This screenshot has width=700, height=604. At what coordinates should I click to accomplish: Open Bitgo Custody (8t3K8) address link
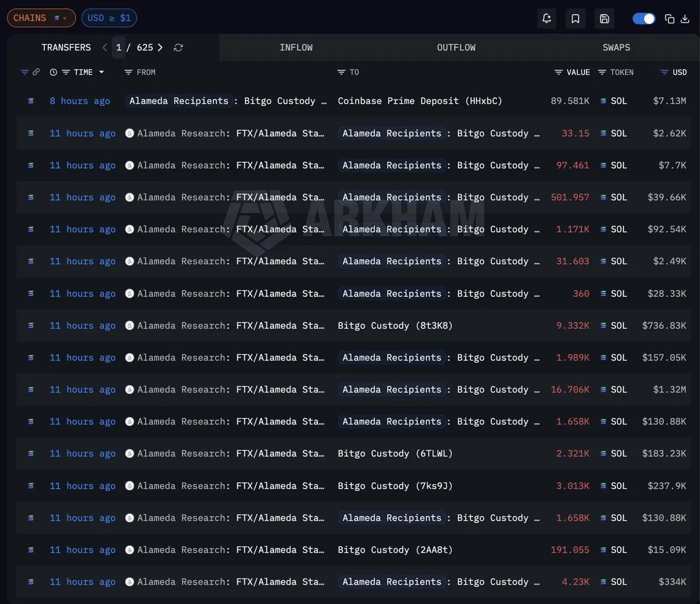[x=395, y=325]
